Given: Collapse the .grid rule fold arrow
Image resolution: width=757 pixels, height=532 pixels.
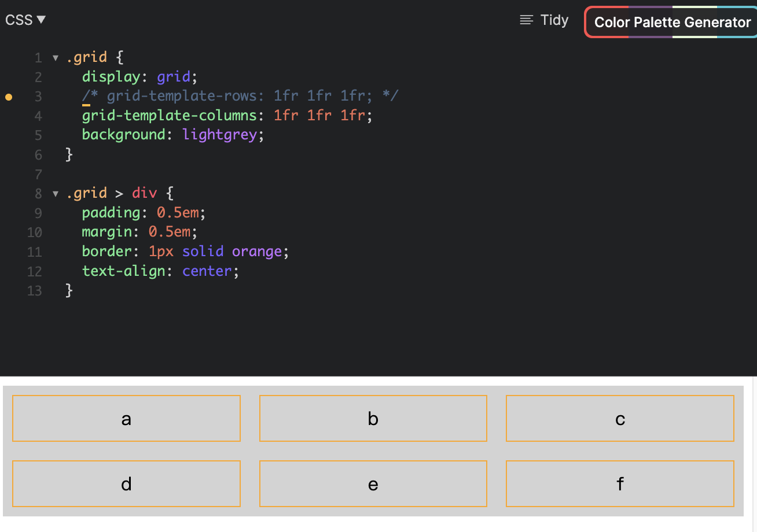Looking at the screenshot, I should coord(56,58).
